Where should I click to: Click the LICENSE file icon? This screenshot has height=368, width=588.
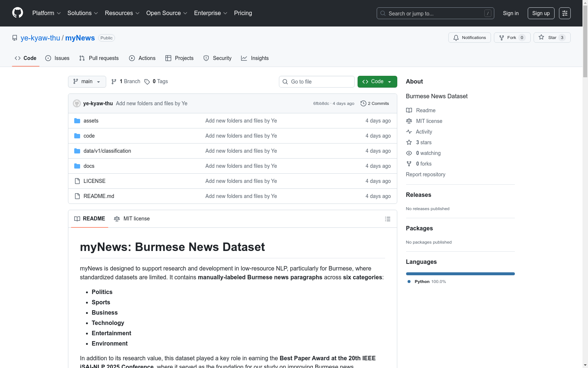77,181
